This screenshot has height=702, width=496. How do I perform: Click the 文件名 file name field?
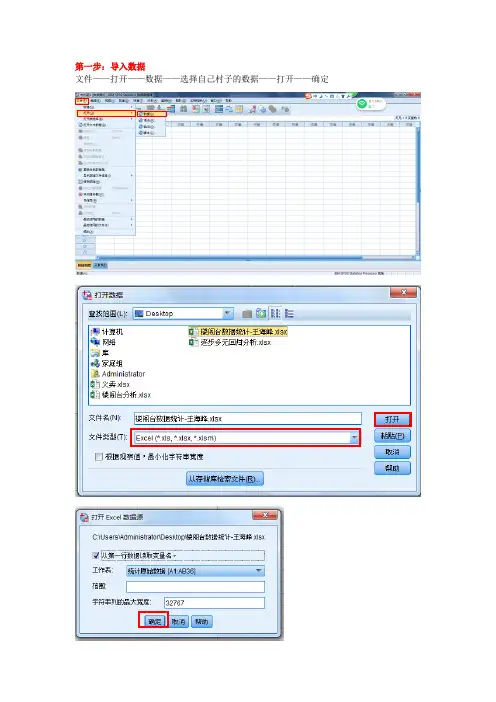(x=248, y=419)
